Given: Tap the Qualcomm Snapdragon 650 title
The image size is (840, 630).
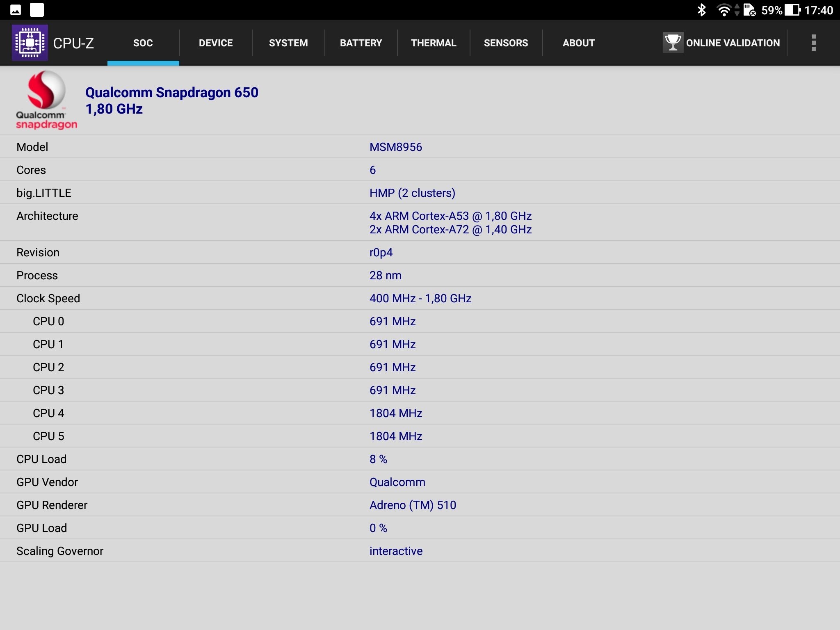Looking at the screenshot, I should [x=172, y=93].
